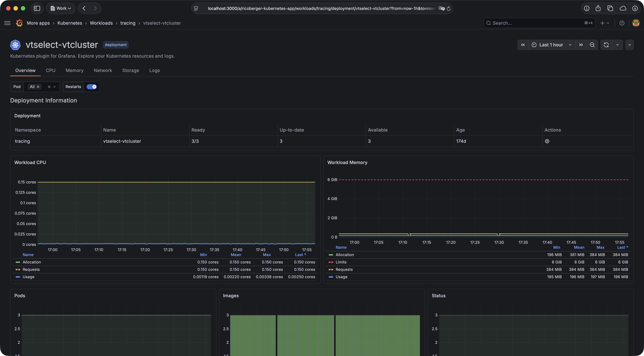The height and width of the screenshot is (356, 644).
Task: Expand the Pod filter dropdown chevron
Action: (x=54, y=87)
